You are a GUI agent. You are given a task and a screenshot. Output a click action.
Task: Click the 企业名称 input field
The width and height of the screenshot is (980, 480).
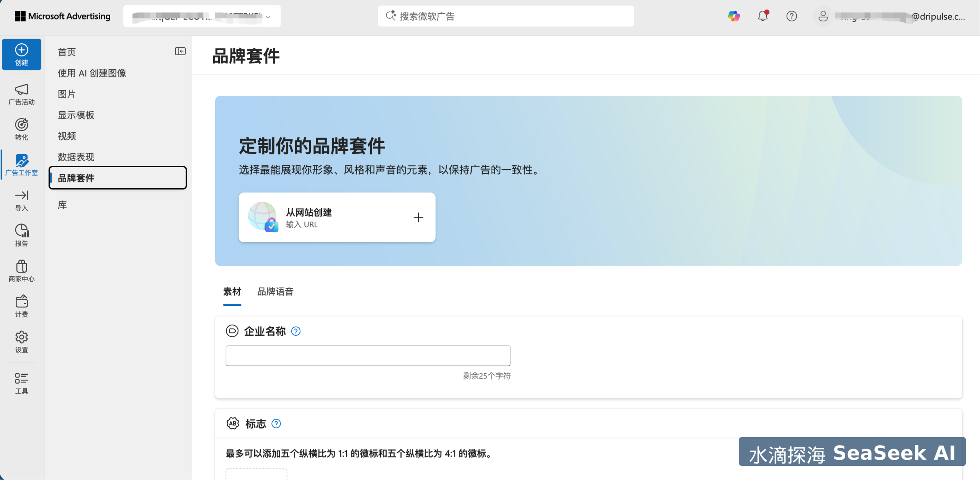click(367, 355)
